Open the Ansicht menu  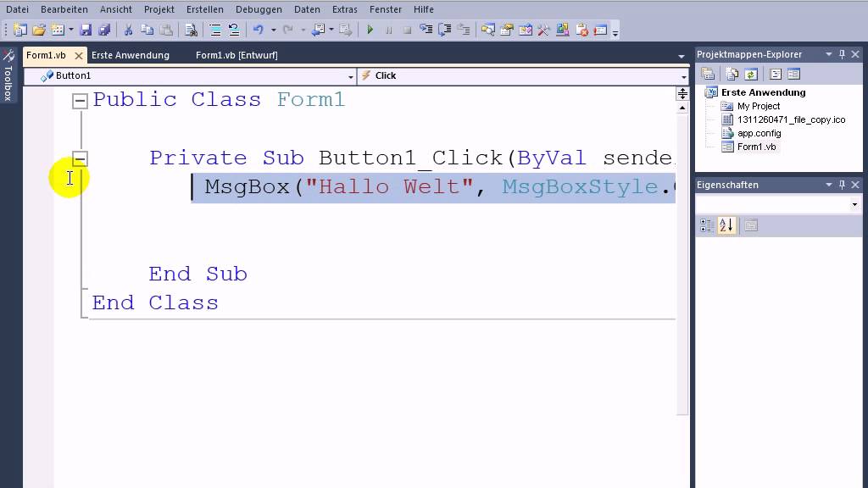point(115,9)
